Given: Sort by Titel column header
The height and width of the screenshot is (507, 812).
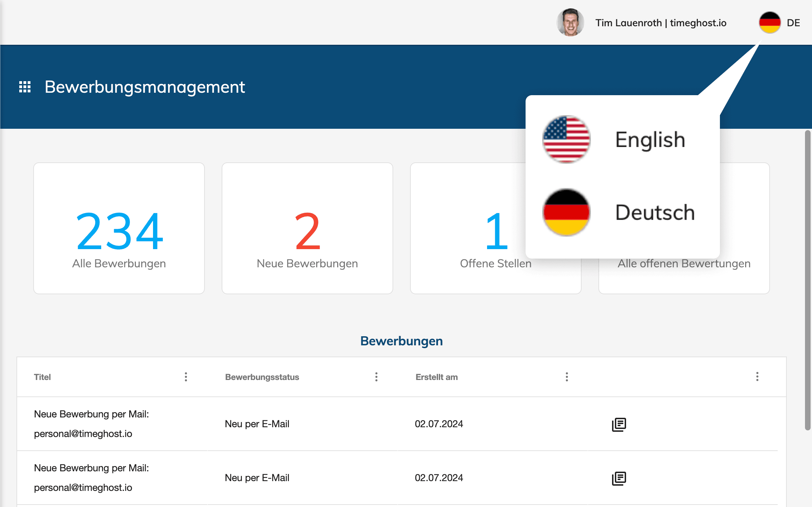Looking at the screenshot, I should coord(42,377).
